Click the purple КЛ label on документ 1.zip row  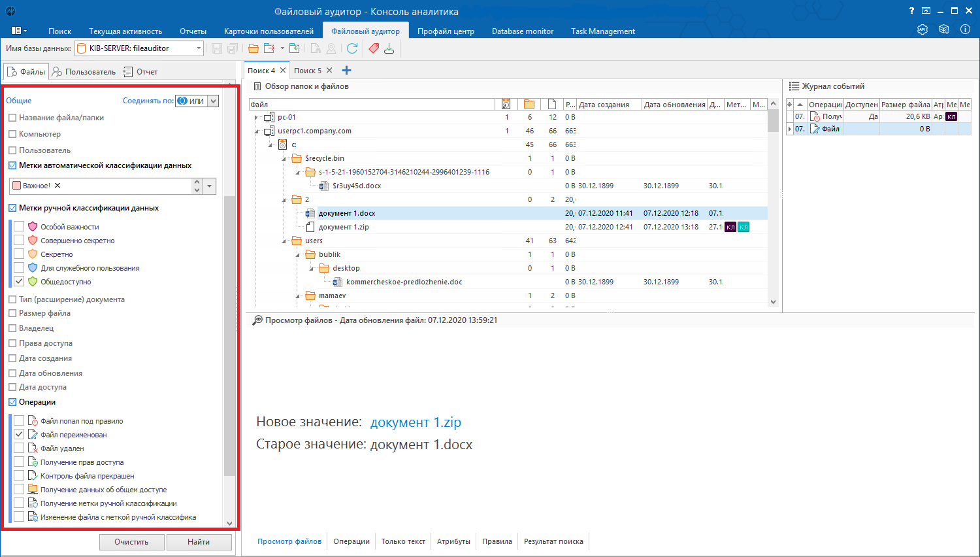730,227
